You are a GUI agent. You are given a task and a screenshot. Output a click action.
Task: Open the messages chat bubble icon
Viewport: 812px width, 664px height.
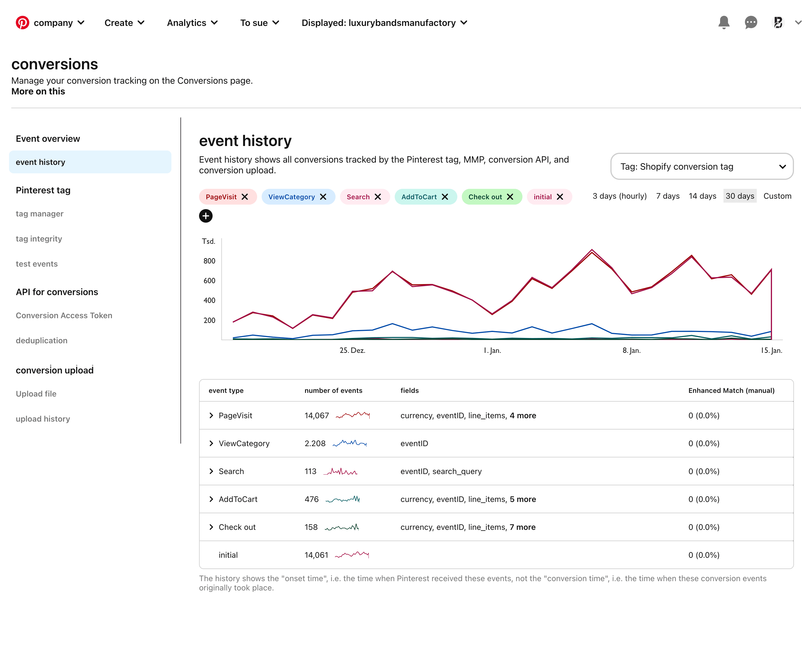[751, 23]
